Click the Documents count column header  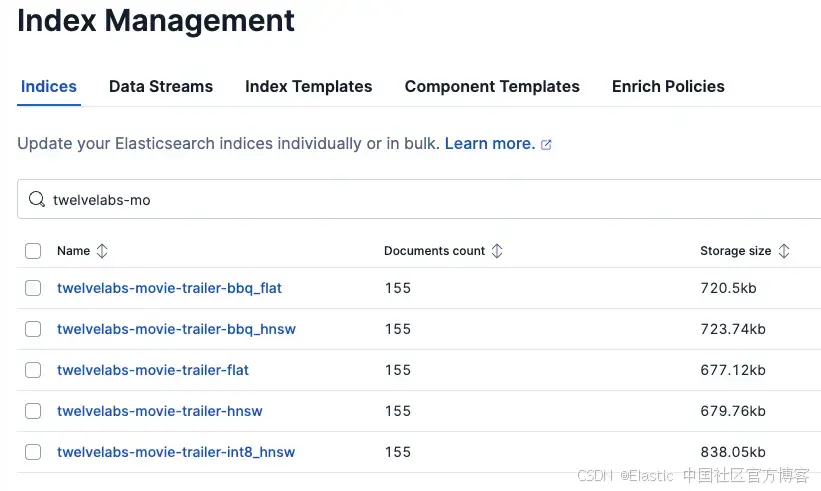coord(435,251)
